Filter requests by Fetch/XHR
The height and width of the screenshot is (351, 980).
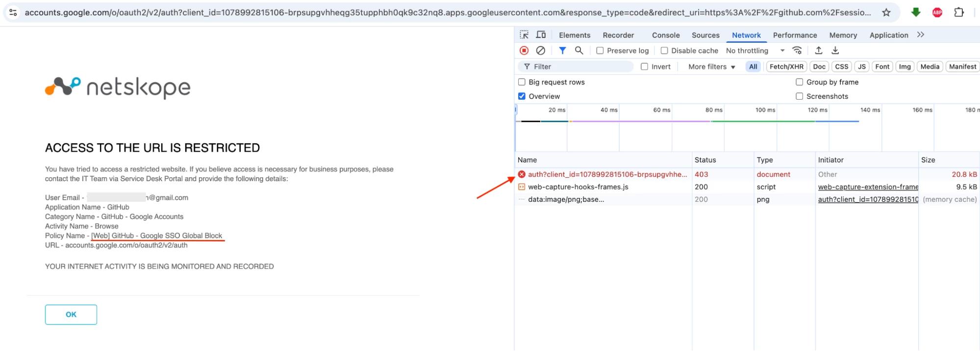786,67
